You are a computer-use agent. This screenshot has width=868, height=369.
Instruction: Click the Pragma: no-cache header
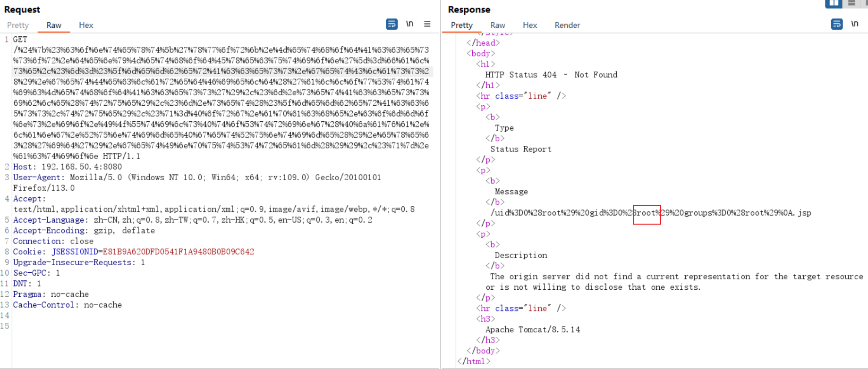[51, 294]
